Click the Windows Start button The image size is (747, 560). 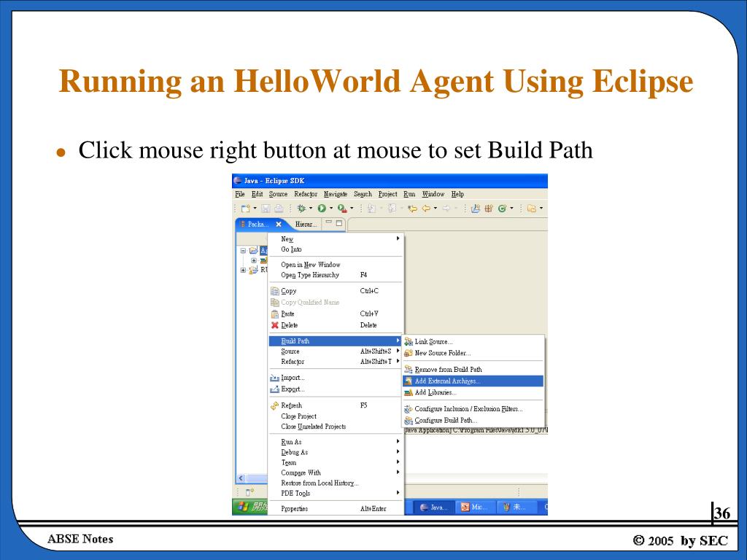250,507
